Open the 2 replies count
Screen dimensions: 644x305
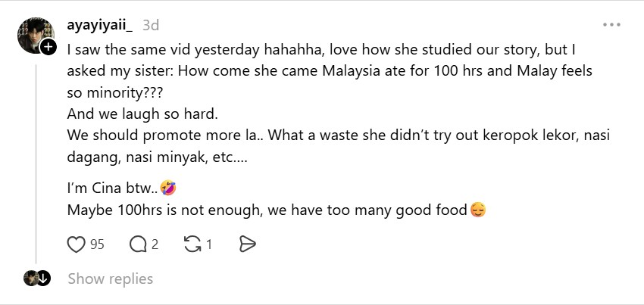tap(155, 244)
